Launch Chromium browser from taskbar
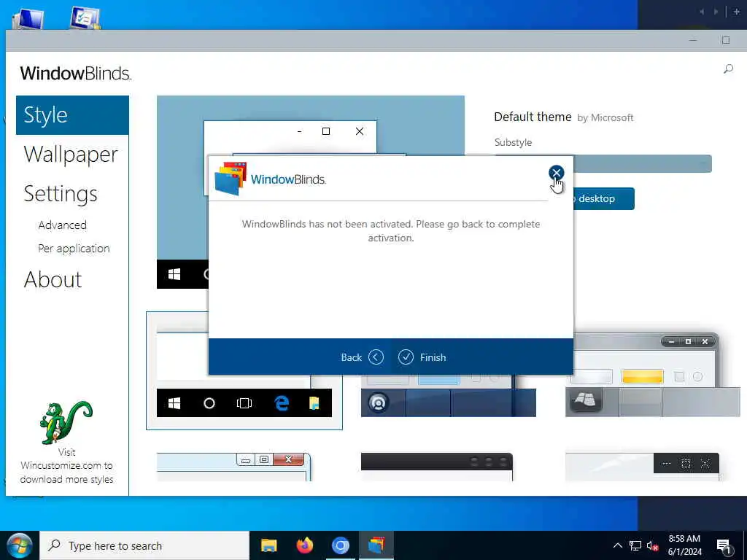Screen dimensions: 747x560 [340, 545]
